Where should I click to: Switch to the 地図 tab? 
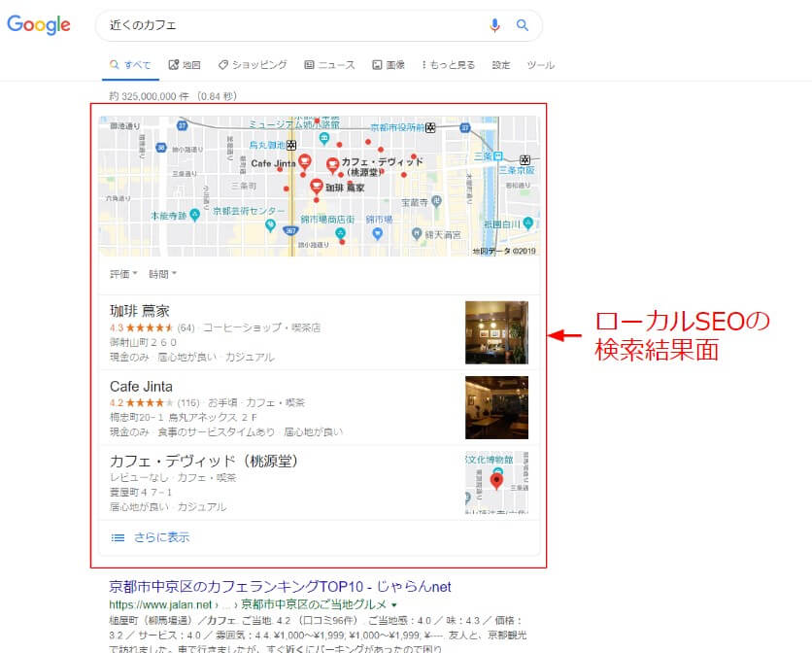coord(185,65)
